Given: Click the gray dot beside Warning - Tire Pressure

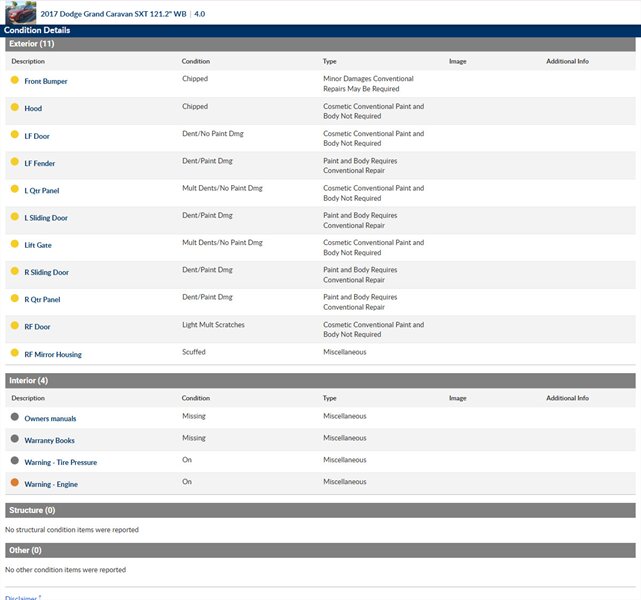Looking at the screenshot, I should click(x=14, y=461).
